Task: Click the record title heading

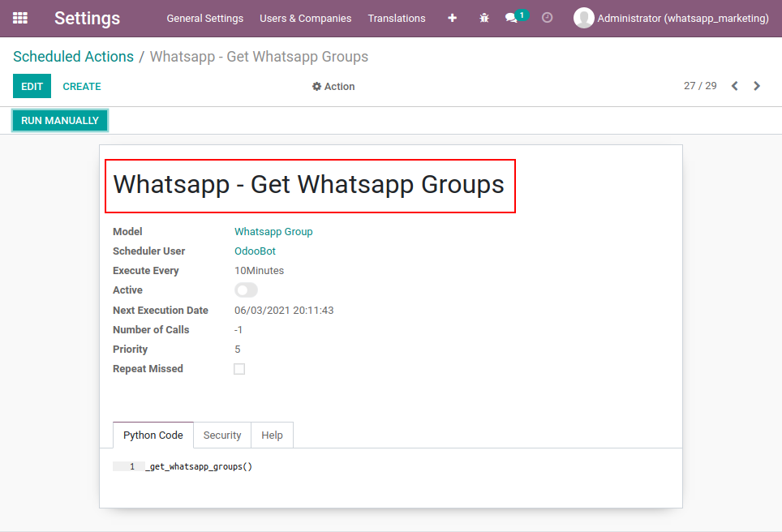Action: (x=309, y=184)
